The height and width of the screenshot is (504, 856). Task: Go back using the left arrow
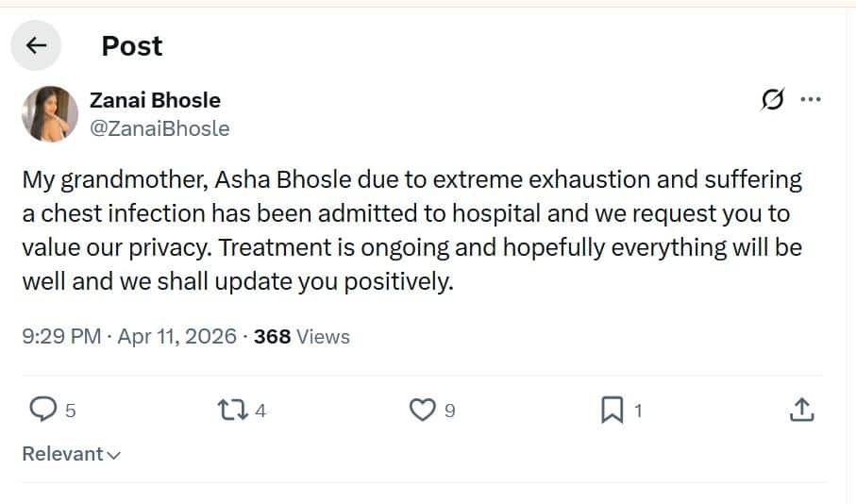(36, 45)
